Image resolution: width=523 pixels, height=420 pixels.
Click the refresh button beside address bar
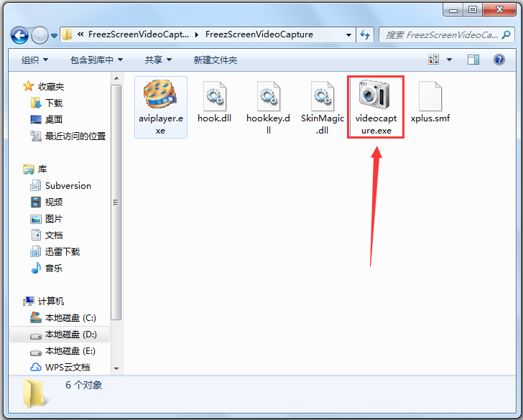coord(365,34)
